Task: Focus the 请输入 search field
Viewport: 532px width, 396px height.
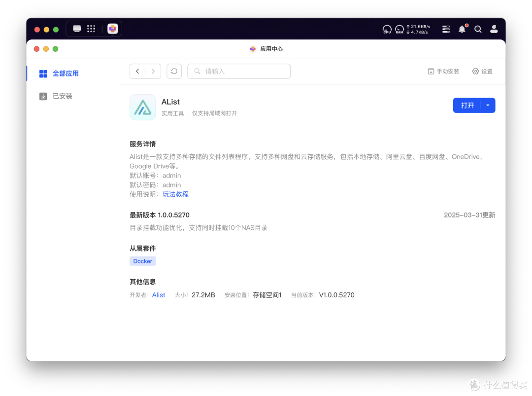Action: click(x=239, y=72)
